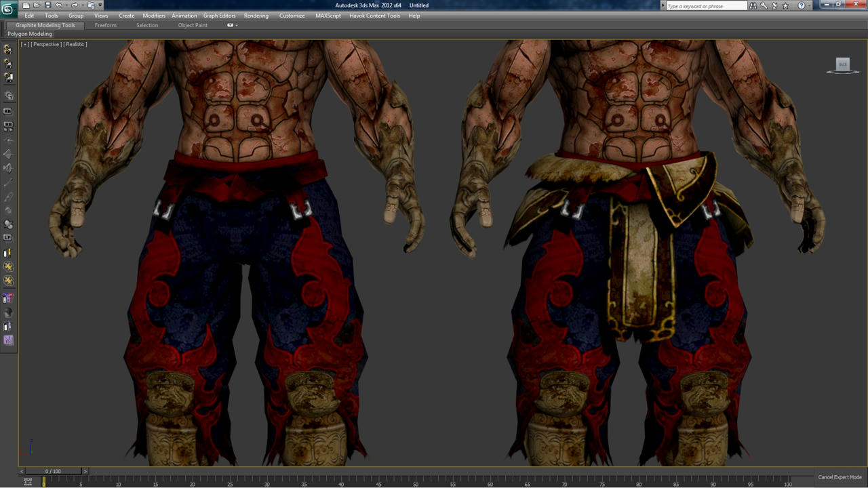
Task: Click the Open File folder icon
Action: point(37,5)
